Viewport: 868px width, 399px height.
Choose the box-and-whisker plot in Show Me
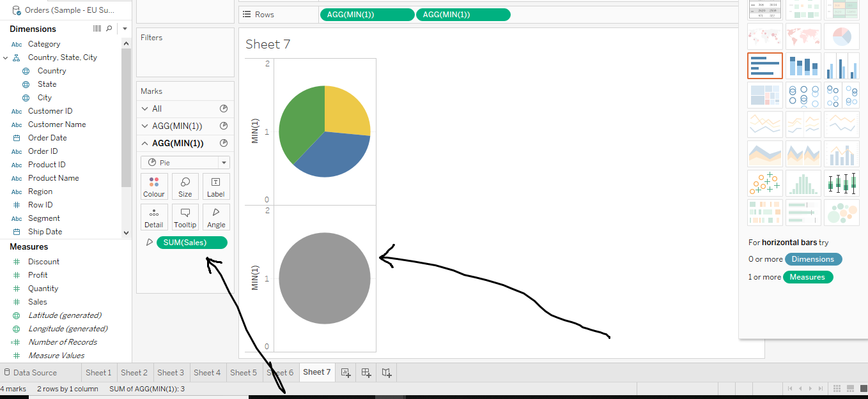pos(841,183)
